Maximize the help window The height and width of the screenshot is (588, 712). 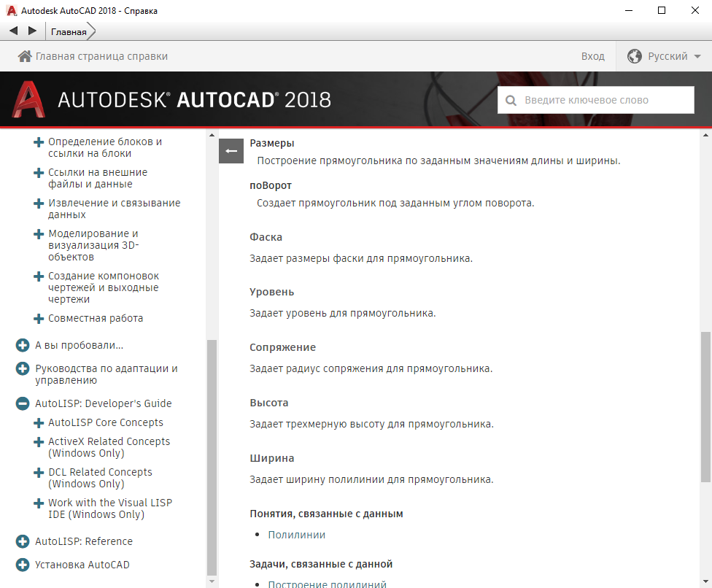662,10
